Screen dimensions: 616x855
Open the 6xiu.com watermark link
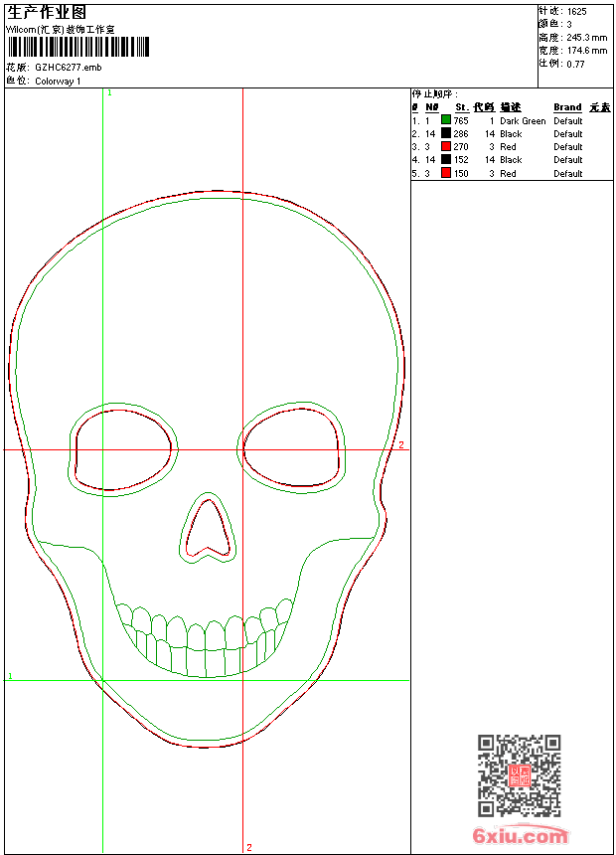click(520, 836)
